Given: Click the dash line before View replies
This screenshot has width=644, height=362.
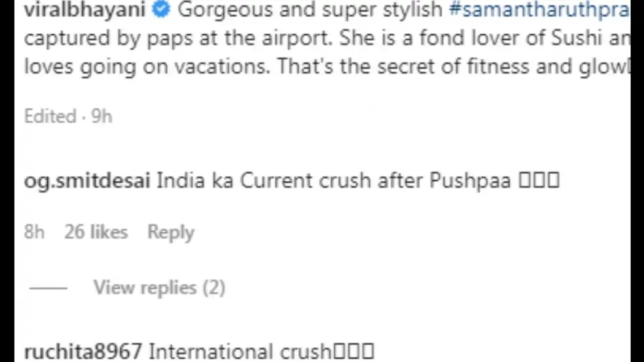Looking at the screenshot, I should [48, 288].
